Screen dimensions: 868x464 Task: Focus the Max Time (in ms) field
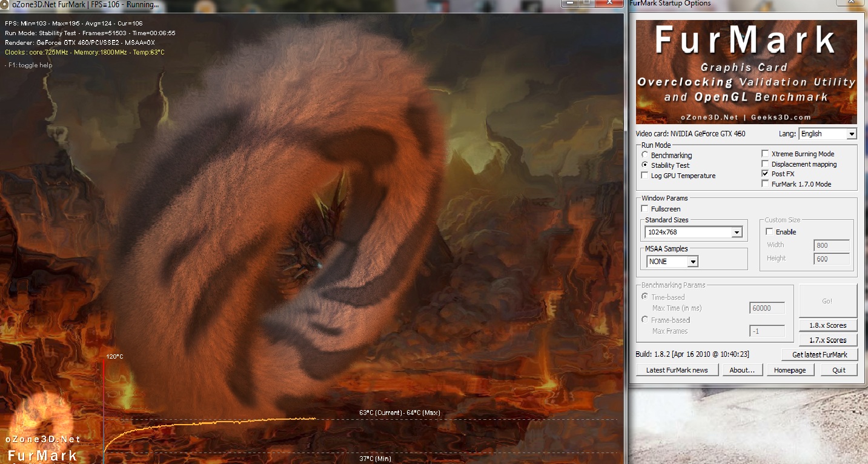click(x=767, y=308)
